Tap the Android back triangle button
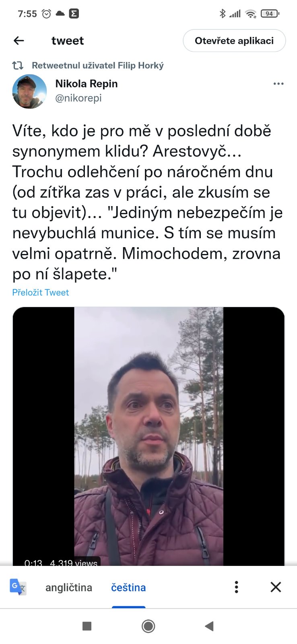The image size is (297, 644). tap(209, 626)
